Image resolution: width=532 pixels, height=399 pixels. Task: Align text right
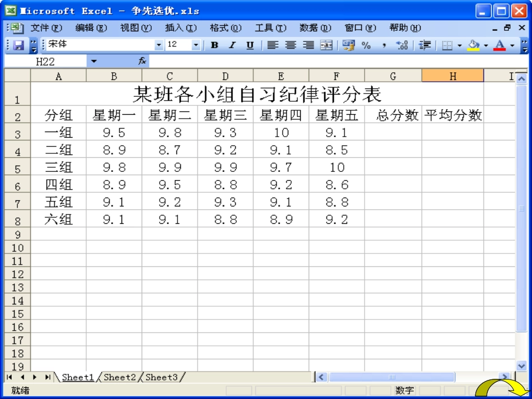tap(309, 45)
